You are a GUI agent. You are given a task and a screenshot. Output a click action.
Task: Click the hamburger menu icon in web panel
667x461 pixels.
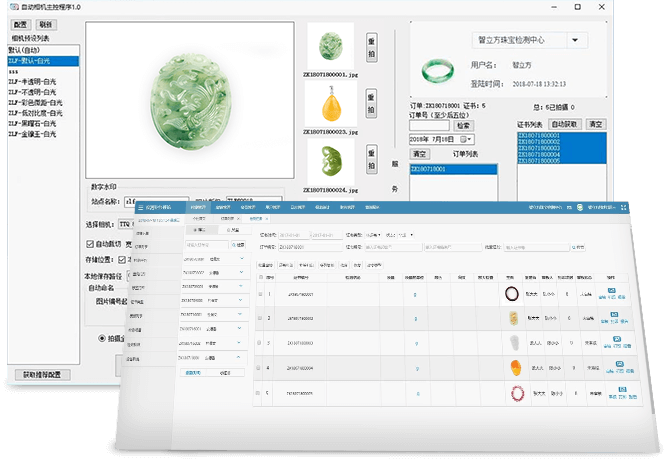(x=139, y=206)
